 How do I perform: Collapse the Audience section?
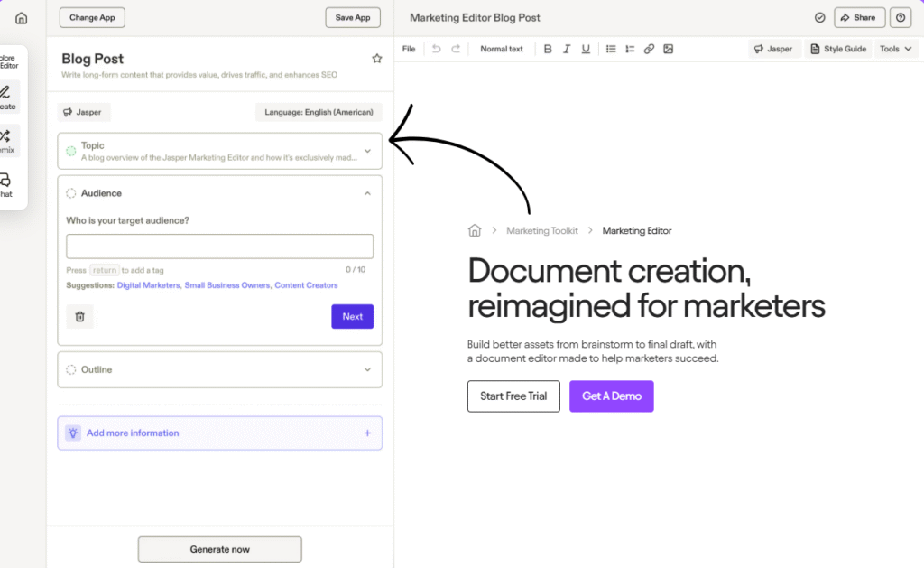click(x=368, y=193)
